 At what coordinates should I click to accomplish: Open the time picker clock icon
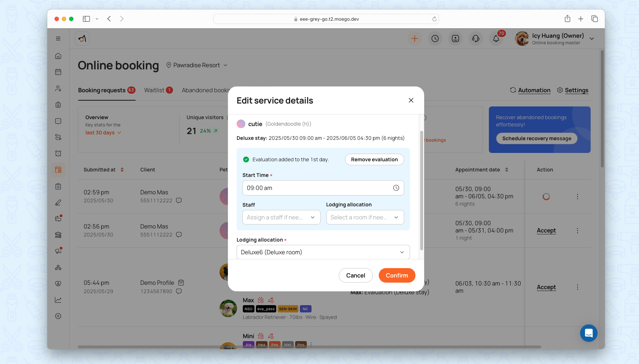396,188
